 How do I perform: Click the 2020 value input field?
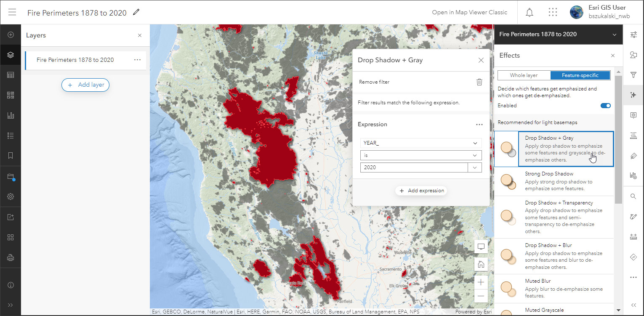[x=414, y=167]
